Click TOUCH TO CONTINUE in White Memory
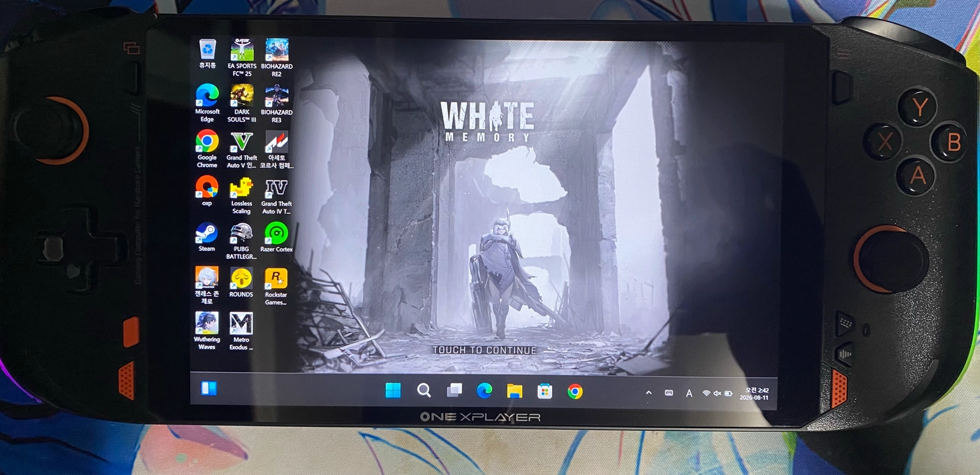This screenshot has width=980, height=475. 485,350
